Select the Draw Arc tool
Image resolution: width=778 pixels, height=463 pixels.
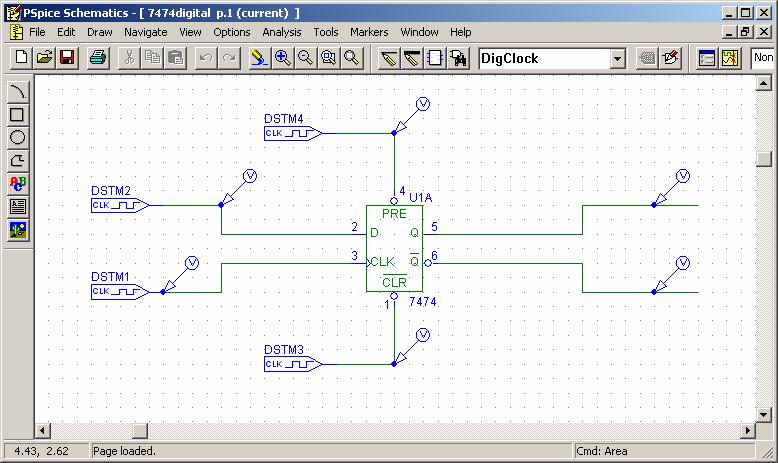(x=18, y=91)
